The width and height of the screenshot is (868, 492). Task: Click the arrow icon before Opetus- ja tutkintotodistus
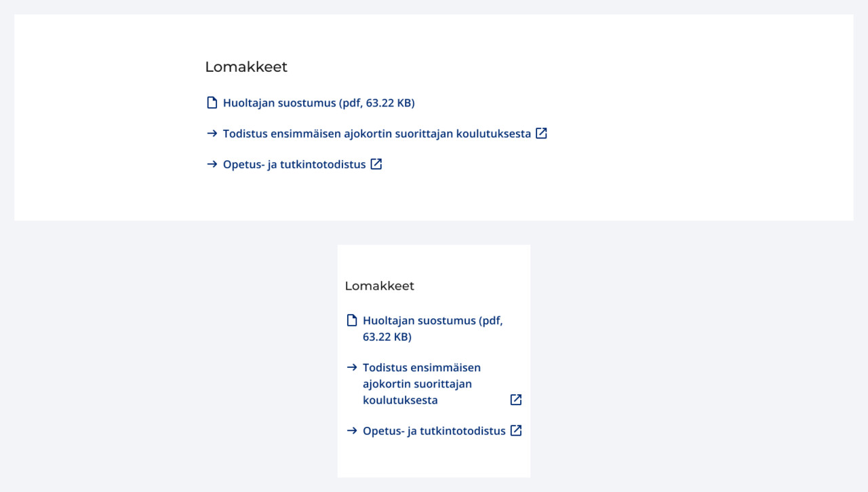click(212, 164)
